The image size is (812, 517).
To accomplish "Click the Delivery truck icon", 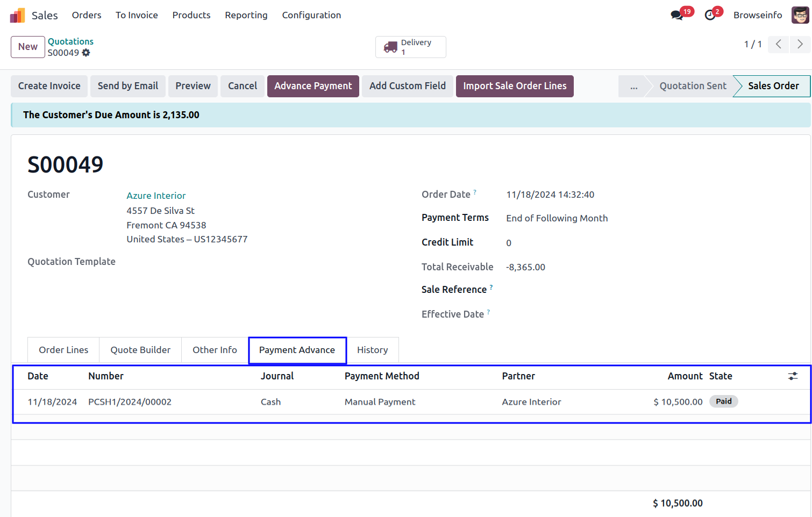I will 390,47.
